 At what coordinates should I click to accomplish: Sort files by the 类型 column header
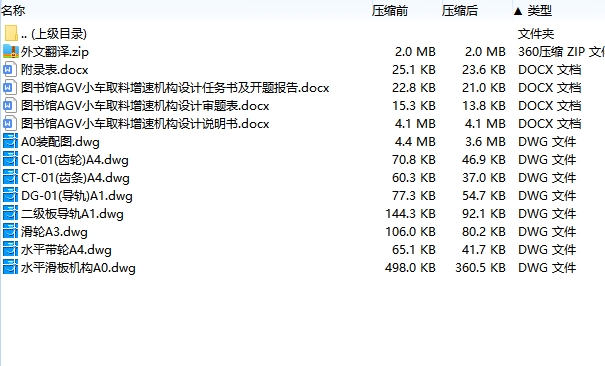pyautogui.click(x=539, y=11)
